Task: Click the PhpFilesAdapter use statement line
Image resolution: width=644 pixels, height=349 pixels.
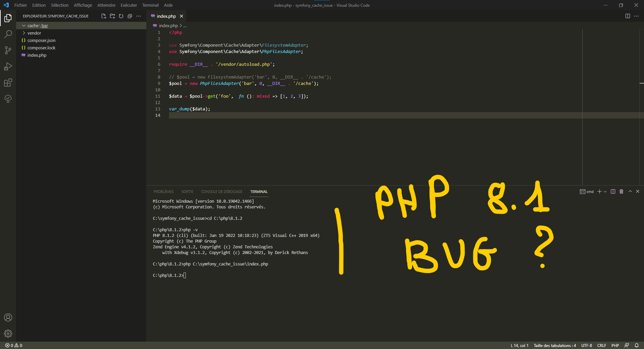Action: [x=236, y=52]
